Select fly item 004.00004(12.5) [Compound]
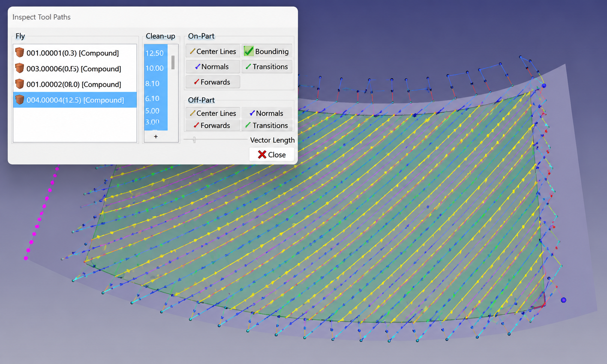This screenshot has height=364, width=607. pos(75,100)
